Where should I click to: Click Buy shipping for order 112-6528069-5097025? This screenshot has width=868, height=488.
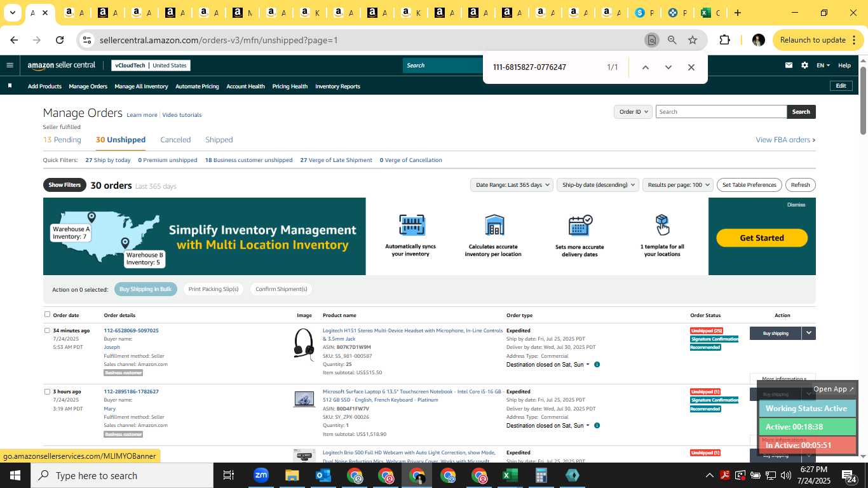[x=775, y=333]
